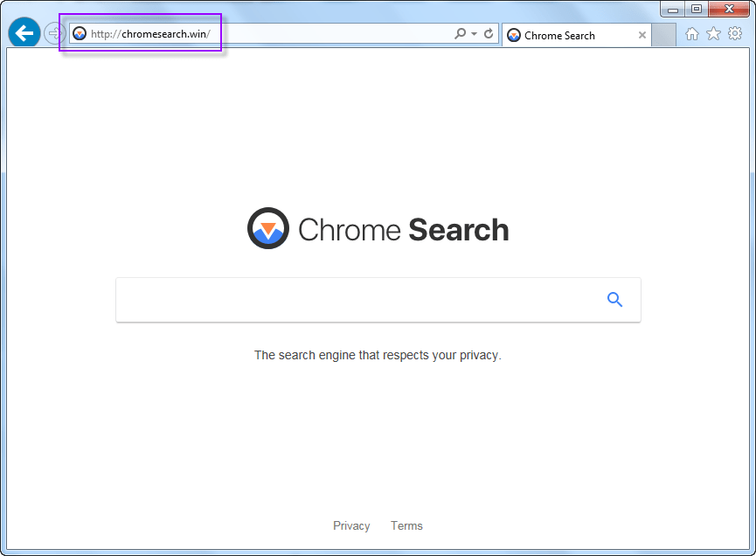756x556 pixels.
Task: Click the Chrome Search heading text
Action: pyautogui.click(x=404, y=230)
